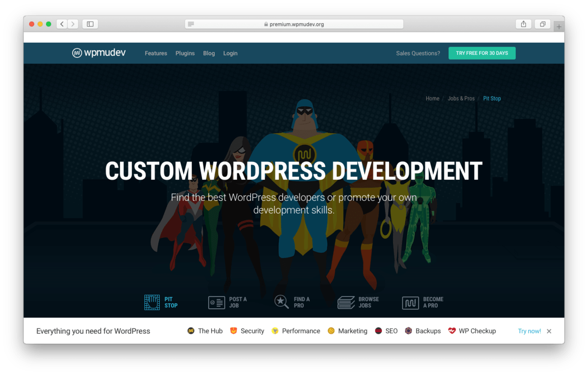The width and height of the screenshot is (588, 375).
Task: Toggle the Safari sidebar button
Action: [90, 24]
